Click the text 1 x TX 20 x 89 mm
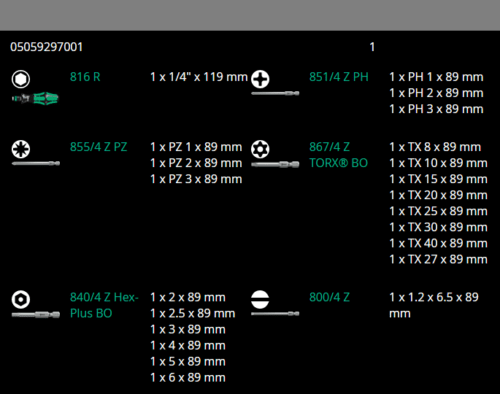This screenshot has height=394, width=500. click(x=438, y=195)
